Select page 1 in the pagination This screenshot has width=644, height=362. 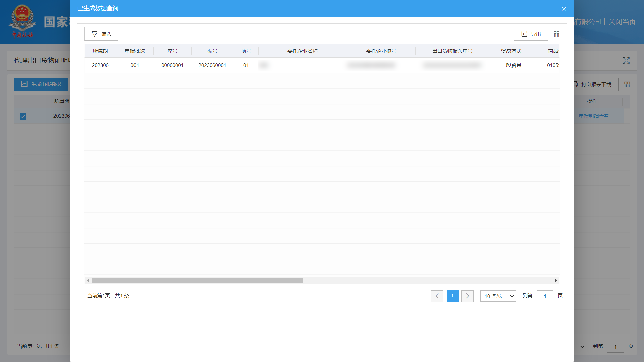[x=452, y=296]
